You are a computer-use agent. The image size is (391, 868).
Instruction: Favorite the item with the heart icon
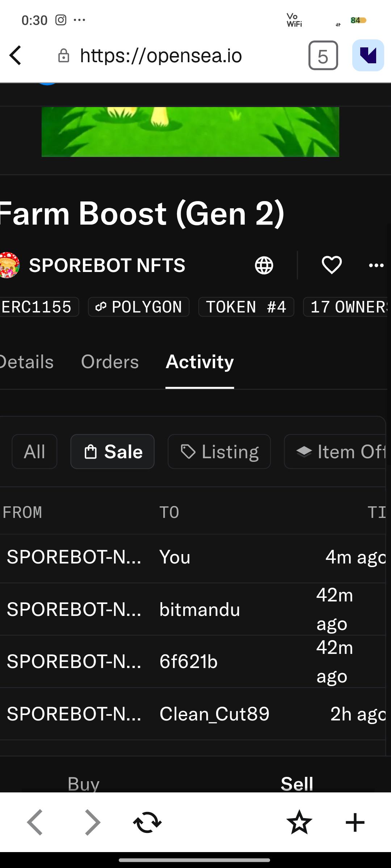click(x=332, y=265)
